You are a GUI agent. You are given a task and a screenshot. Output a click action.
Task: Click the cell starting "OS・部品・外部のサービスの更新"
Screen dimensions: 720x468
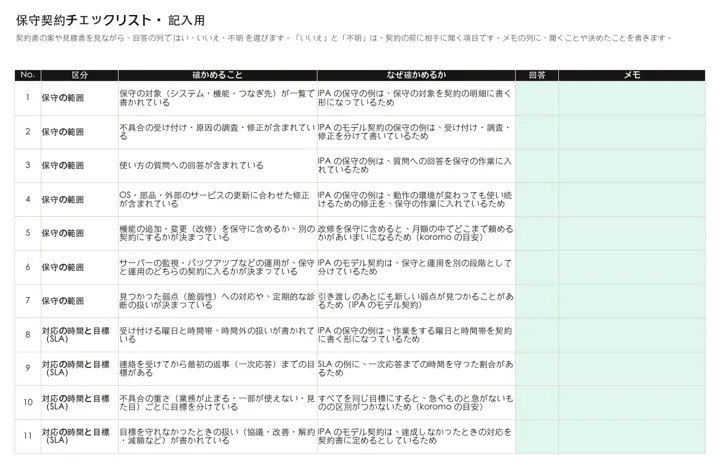tap(217, 200)
